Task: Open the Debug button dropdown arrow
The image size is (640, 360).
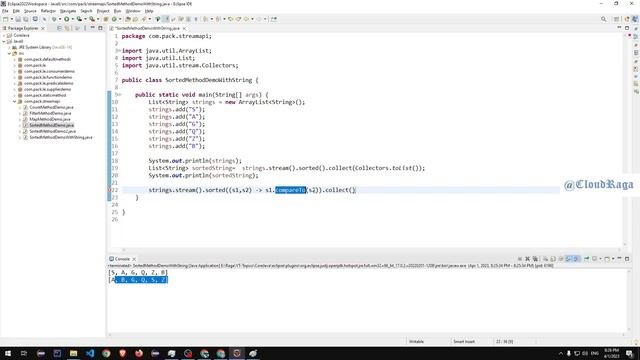Action: click(x=59, y=19)
